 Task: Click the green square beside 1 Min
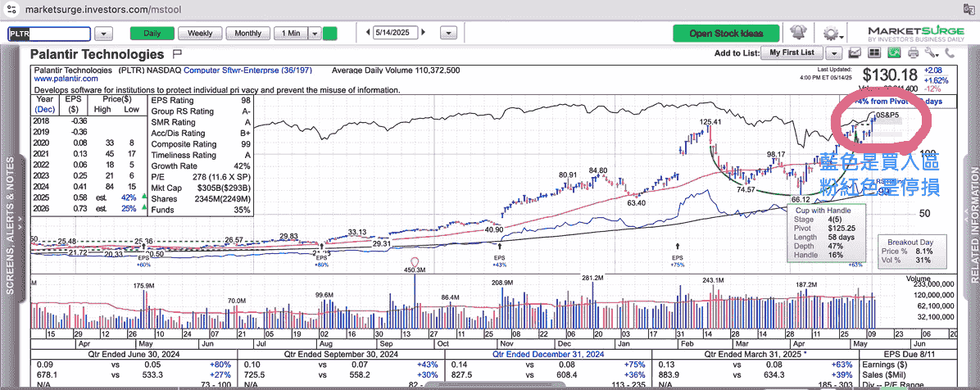[330, 33]
